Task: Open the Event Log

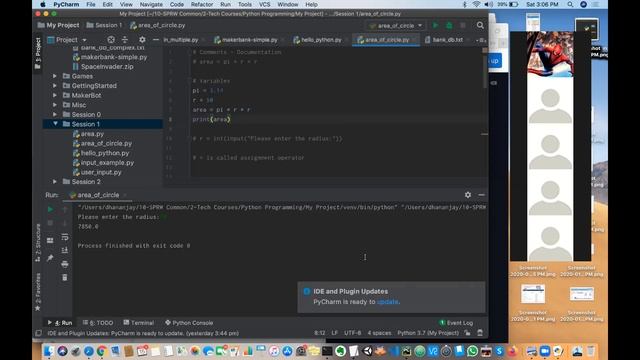Action: [456, 322]
